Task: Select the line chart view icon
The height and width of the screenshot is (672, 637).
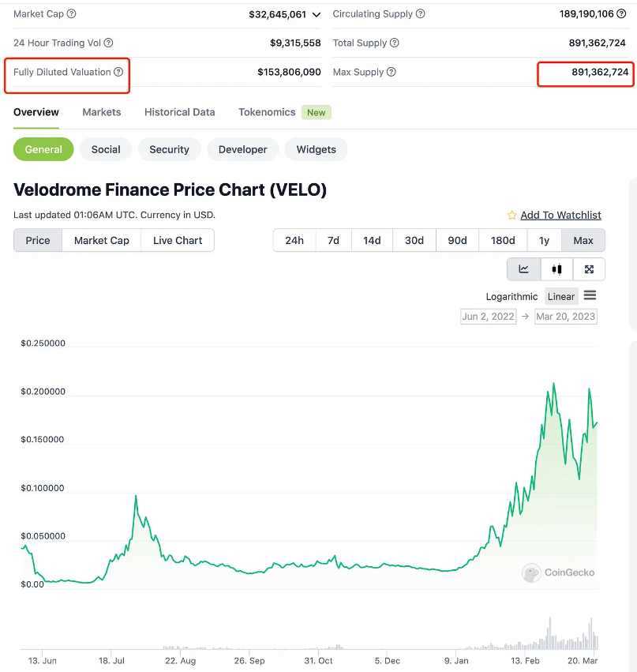Action: pos(523,268)
